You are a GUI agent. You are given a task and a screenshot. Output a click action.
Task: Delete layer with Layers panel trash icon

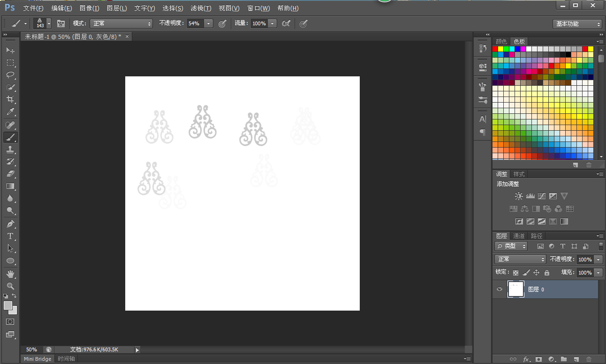point(589,359)
